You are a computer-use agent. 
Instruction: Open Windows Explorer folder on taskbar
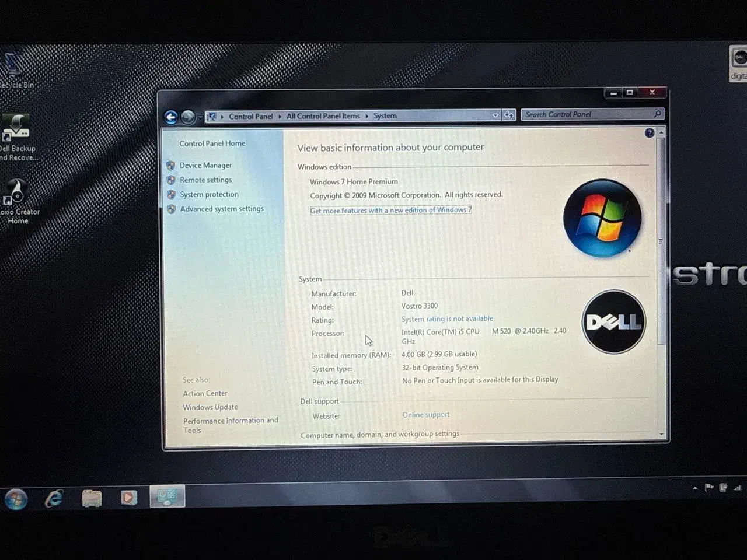(92, 498)
